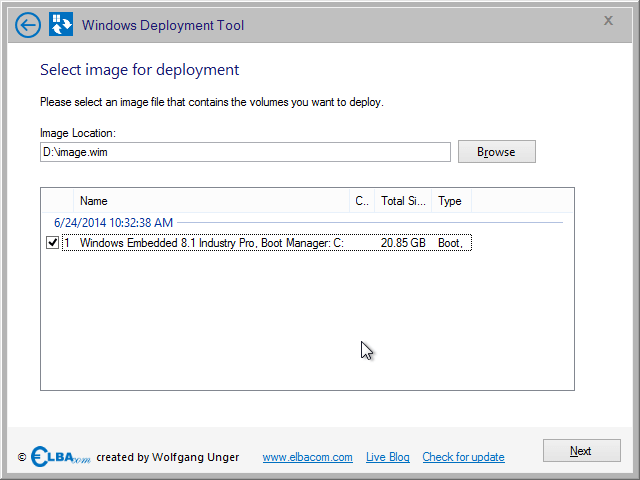The height and width of the screenshot is (480, 640).
Task: Uncheck the Windows Embedded 8.1 image checkbox
Action: point(52,242)
